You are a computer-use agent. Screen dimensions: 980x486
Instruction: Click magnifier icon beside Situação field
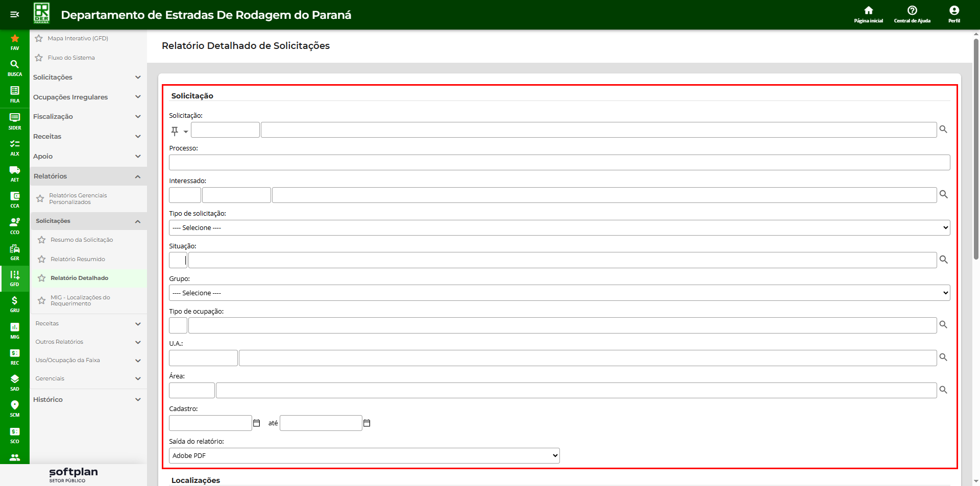(943, 260)
